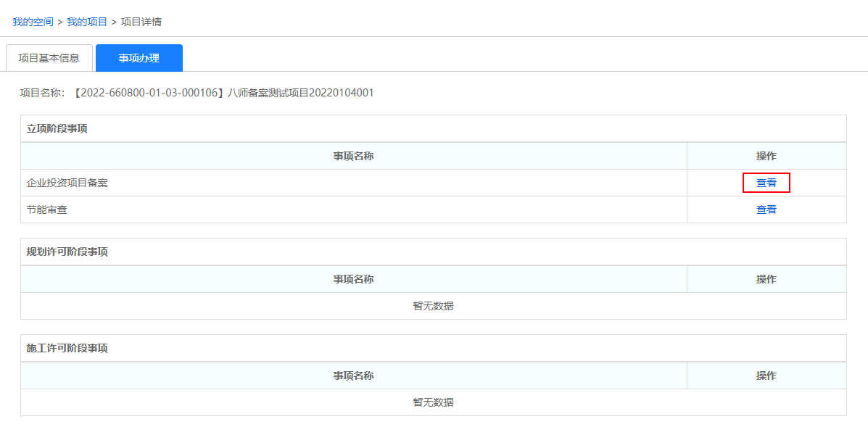
Task: Go to 我的项目 in the breadcrumb
Action: [x=87, y=22]
